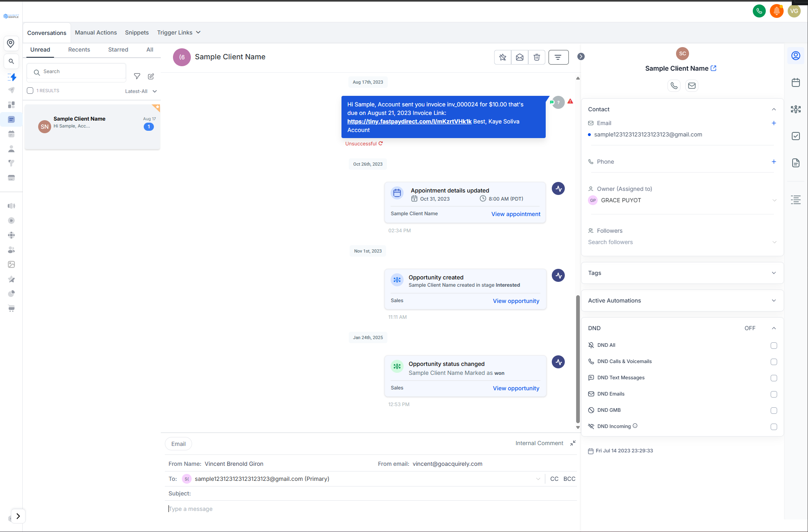
Task: Click the conversation thread scrollbar
Action: tap(578, 359)
